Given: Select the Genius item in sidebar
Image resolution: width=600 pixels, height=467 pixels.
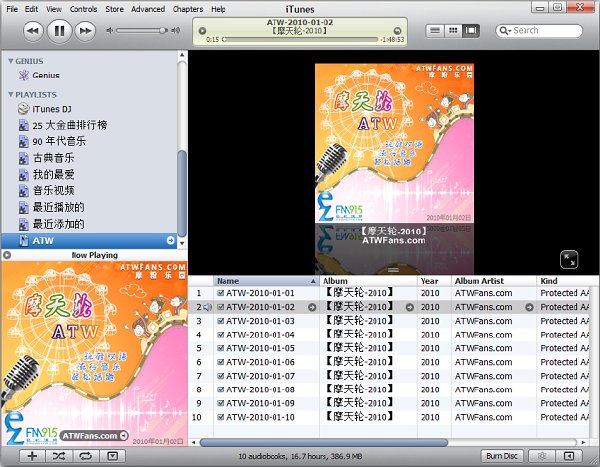Looking at the screenshot, I should pyautogui.click(x=46, y=75).
